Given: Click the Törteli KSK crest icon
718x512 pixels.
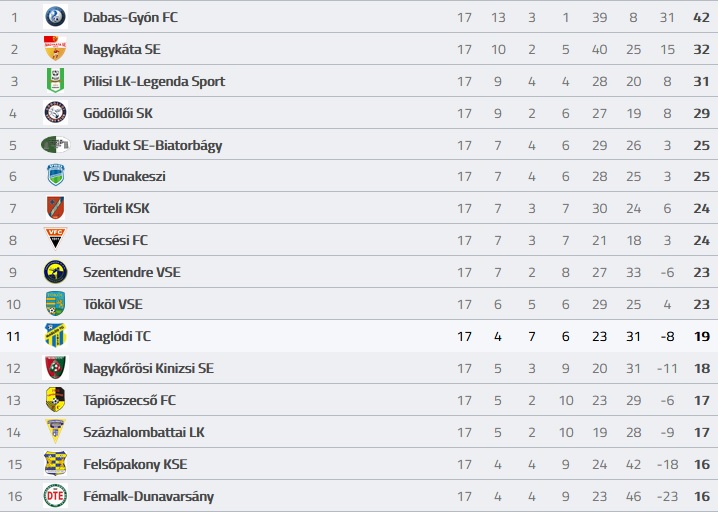Looking at the screenshot, I should click(x=55, y=208).
